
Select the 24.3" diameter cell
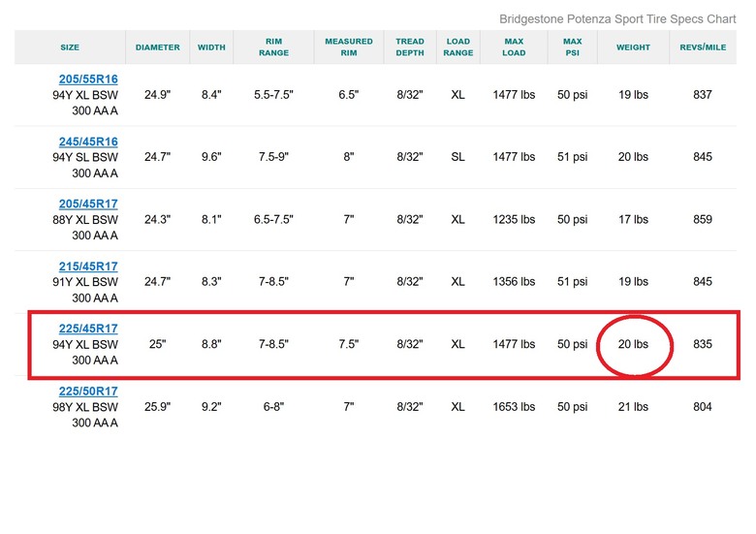(158, 220)
